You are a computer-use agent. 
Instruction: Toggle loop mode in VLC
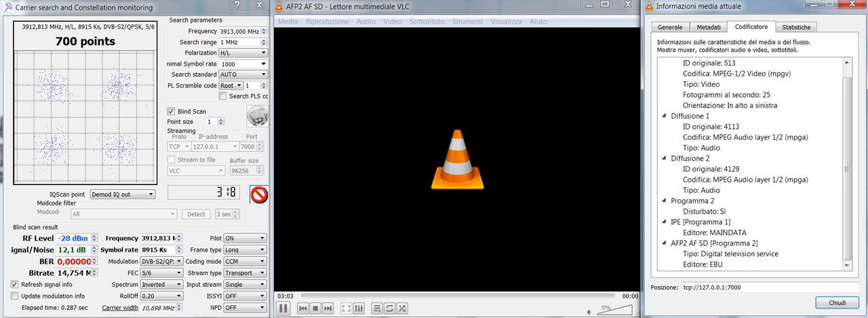[x=390, y=309]
